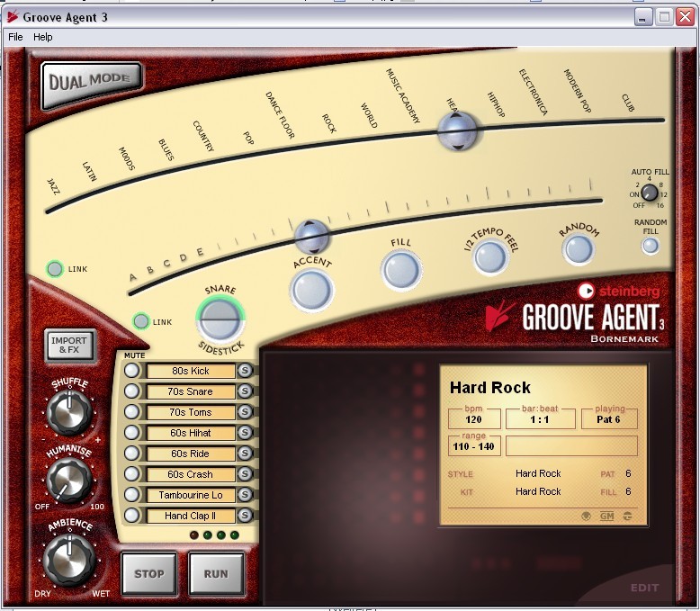
Task: Solo the Hand Clap II slot
Action: pyautogui.click(x=245, y=516)
